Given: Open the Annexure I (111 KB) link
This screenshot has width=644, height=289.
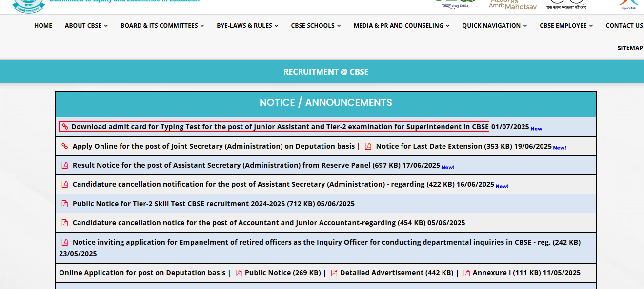Looking at the screenshot, I should 507,273.
